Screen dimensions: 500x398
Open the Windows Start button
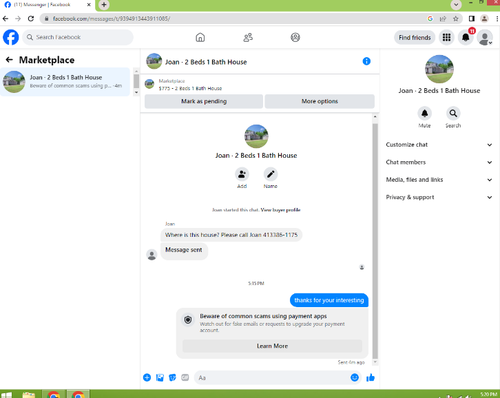click(7, 395)
